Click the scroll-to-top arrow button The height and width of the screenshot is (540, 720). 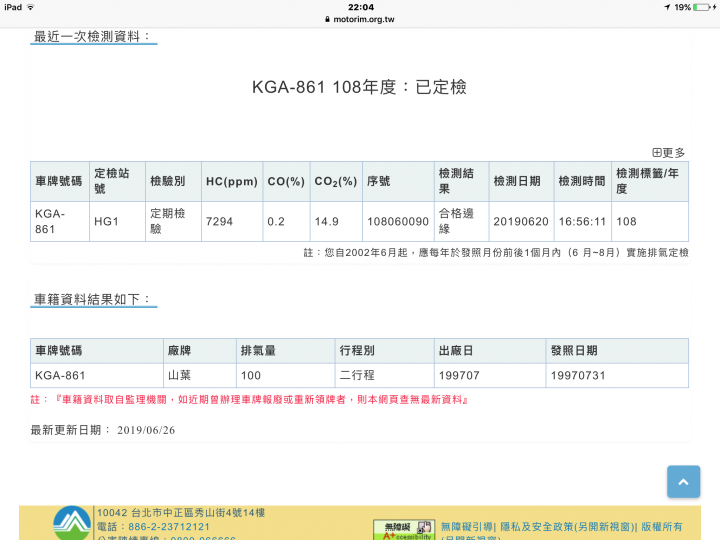[x=683, y=482]
